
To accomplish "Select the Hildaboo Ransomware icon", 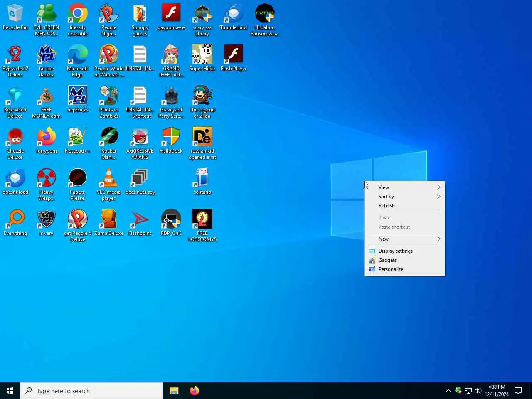I will pyautogui.click(x=265, y=20).
